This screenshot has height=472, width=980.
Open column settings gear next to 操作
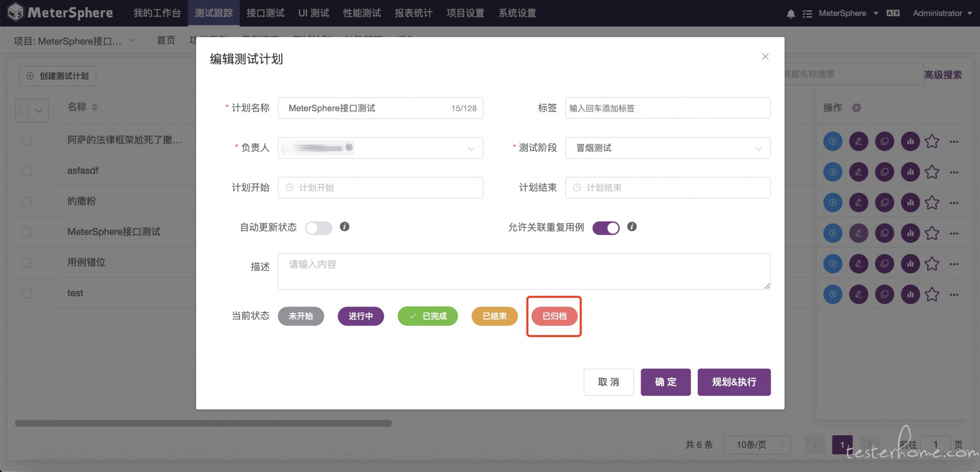point(856,108)
